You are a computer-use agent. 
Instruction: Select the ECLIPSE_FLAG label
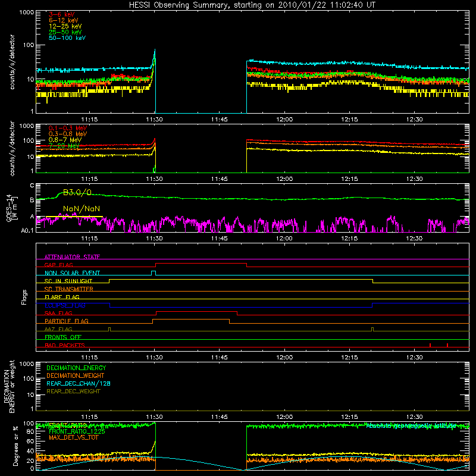tap(65, 305)
